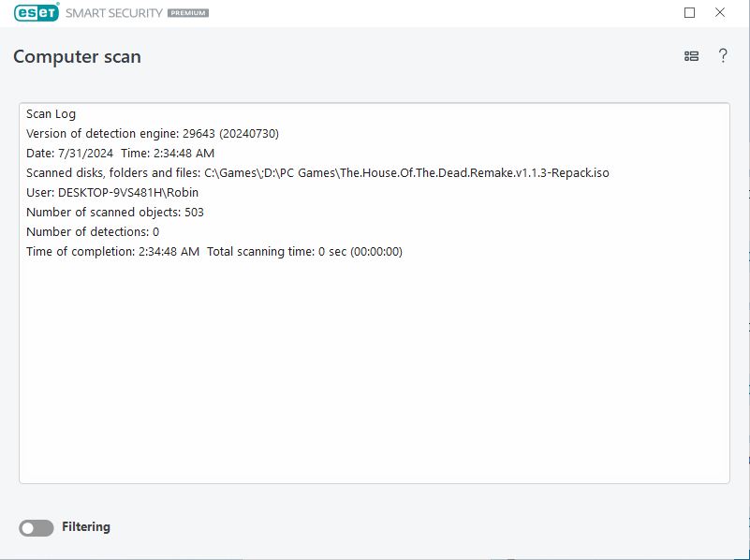Screen dimensions: 750x560
Task: Click the log list view icon
Action: tap(691, 56)
